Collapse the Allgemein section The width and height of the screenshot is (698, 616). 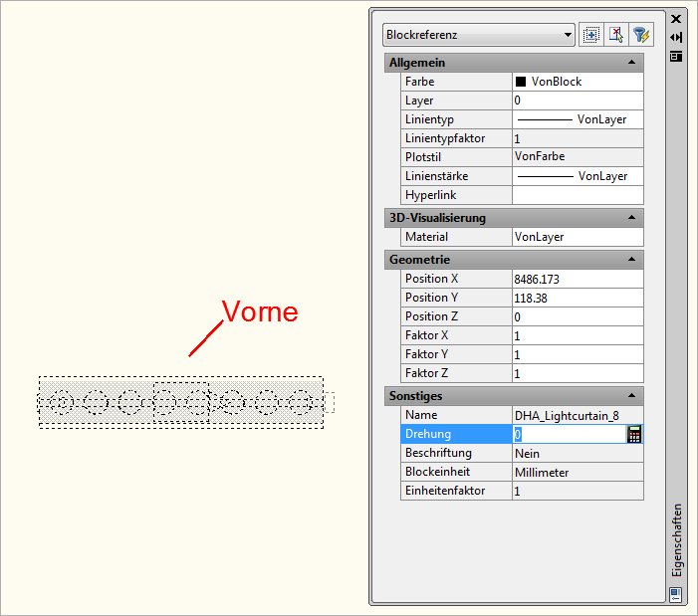631,63
